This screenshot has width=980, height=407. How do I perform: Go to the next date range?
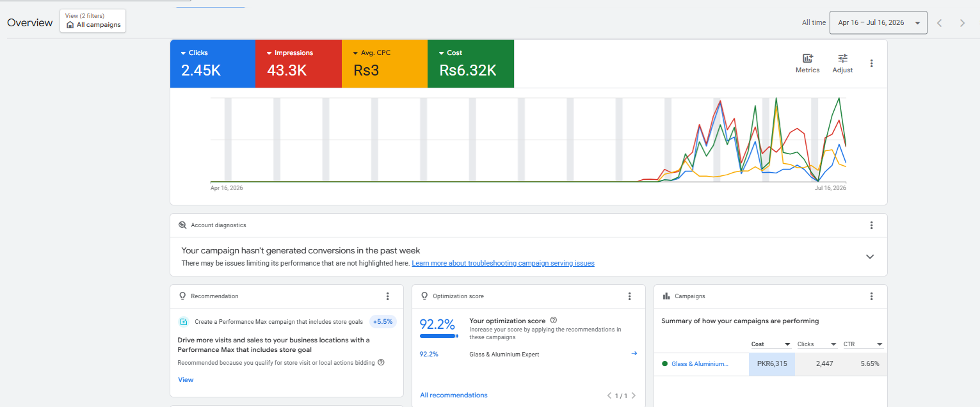point(962,23)
